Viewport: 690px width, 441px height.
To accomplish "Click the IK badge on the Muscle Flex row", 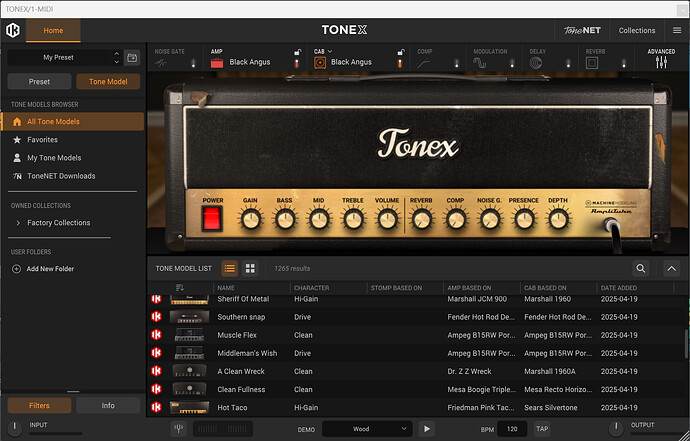I will (156, 335).
